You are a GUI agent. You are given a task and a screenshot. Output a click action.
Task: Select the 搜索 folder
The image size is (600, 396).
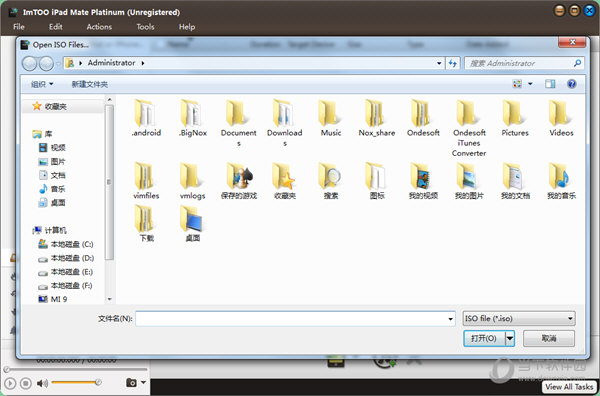click(x=331, y=181)
